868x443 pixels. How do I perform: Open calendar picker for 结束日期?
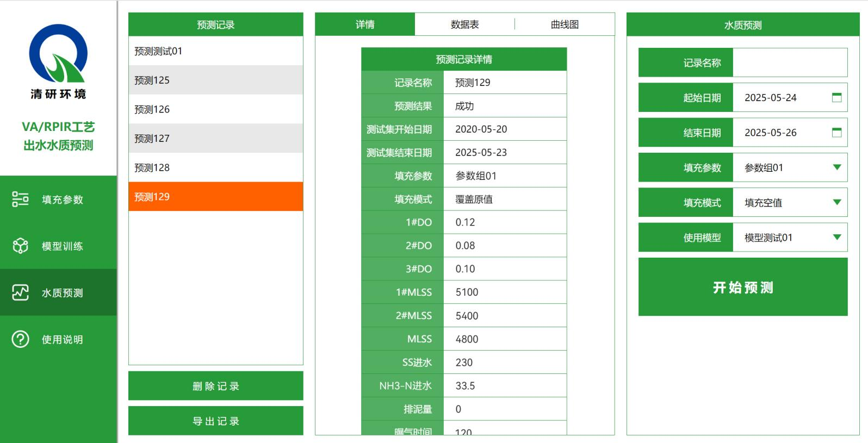coord(836,133)
